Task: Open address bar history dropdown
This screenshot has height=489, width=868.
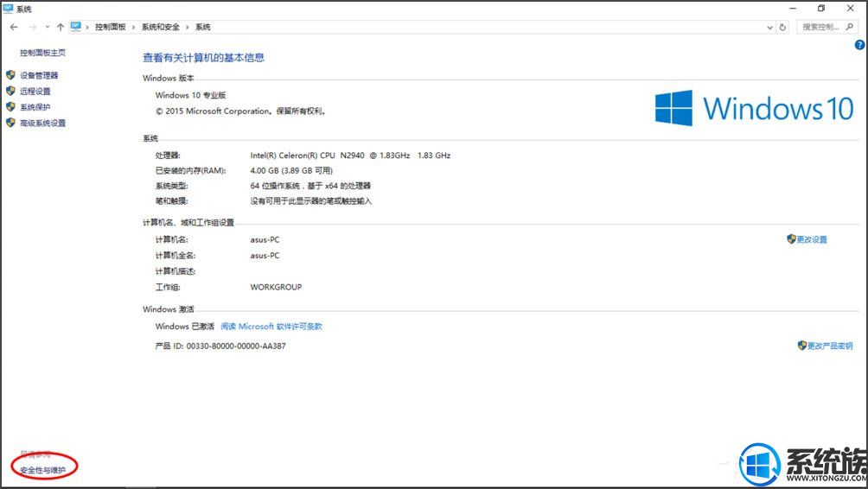Action: click(x=769, y=27)
